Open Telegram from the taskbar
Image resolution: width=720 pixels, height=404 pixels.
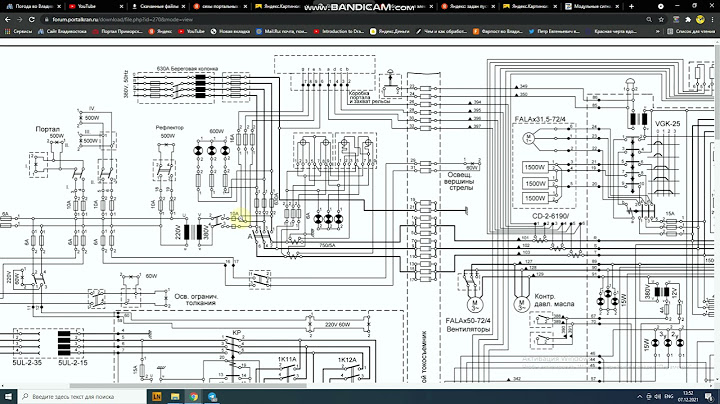(212, 396)
